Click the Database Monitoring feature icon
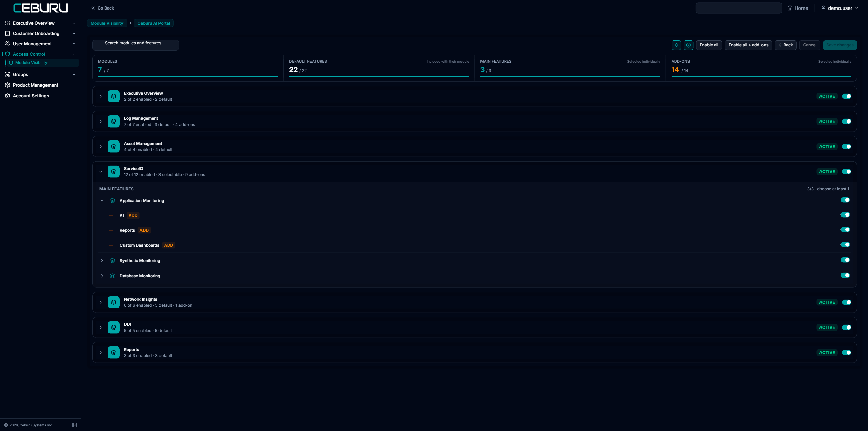 click(x=112, y=276)
